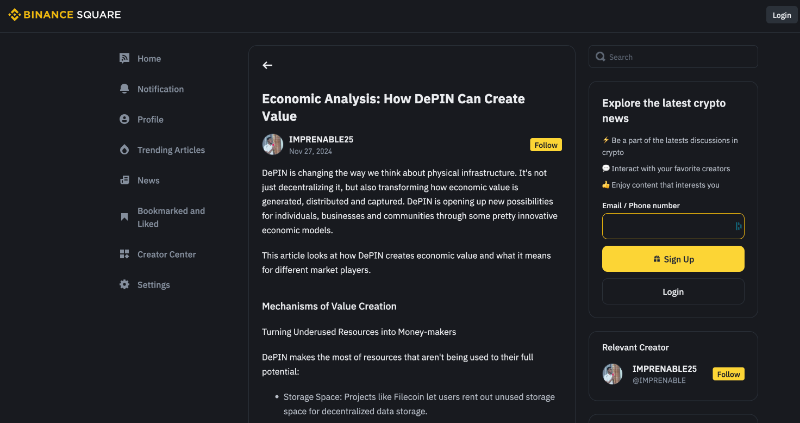Click the News newspaper icon
The image size is (800, 423).
[124, 180]
